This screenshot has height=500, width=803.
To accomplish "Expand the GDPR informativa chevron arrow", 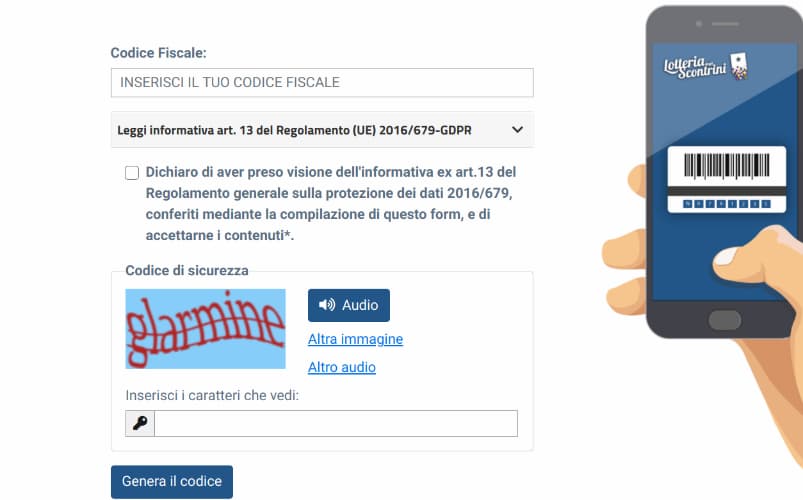I will 517,130.
